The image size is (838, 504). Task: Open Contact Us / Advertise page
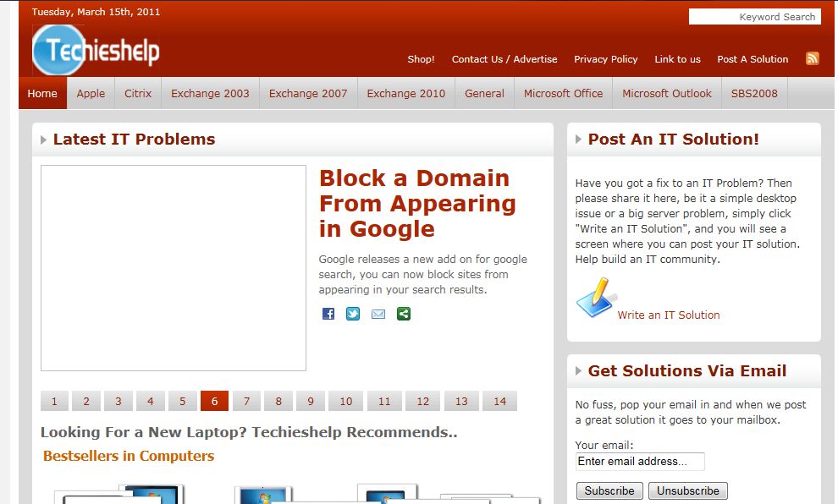click(x=504, y=59)
